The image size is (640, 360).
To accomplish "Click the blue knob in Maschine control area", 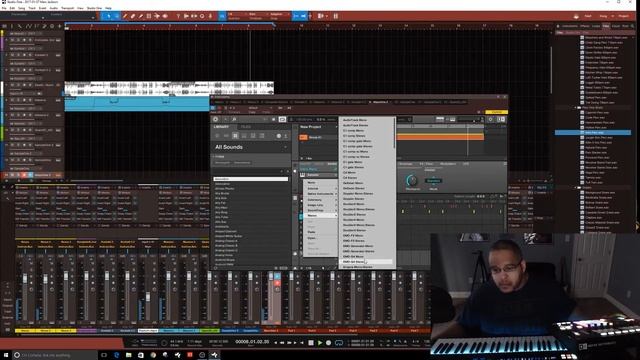I will click(412, 180).
